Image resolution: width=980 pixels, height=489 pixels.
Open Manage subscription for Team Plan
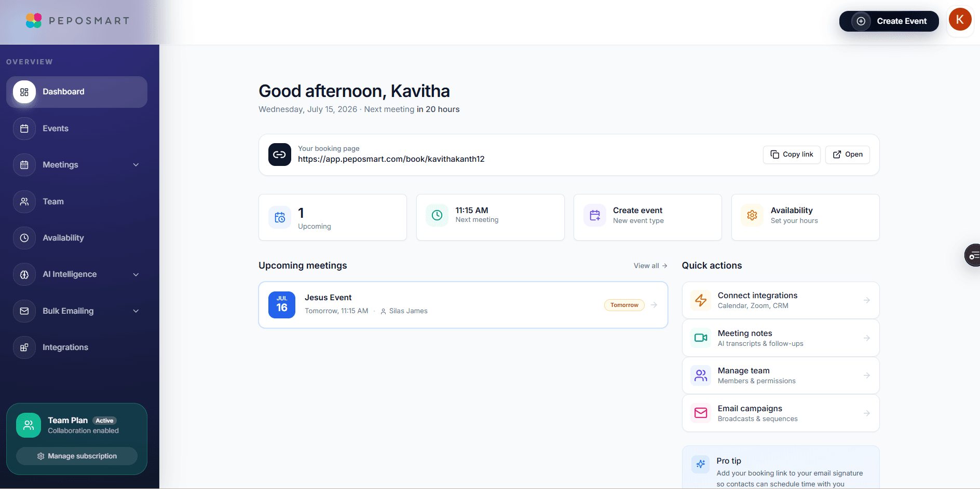point(77,456)
